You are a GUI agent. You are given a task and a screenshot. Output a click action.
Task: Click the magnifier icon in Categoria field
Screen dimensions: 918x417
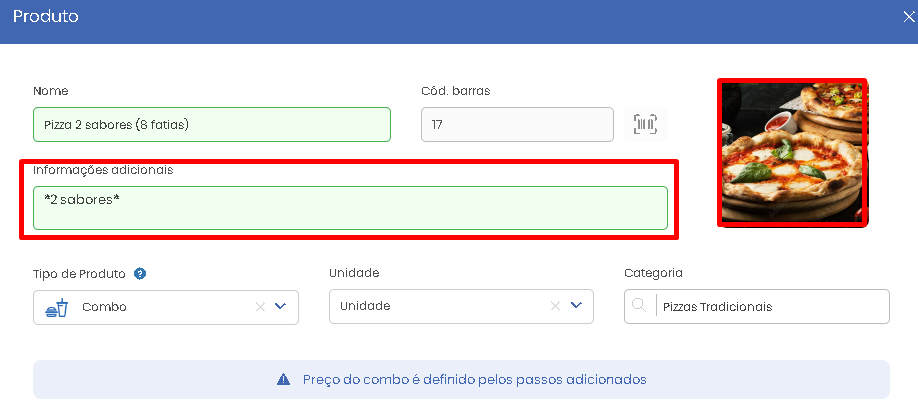[x=638, y=307]
